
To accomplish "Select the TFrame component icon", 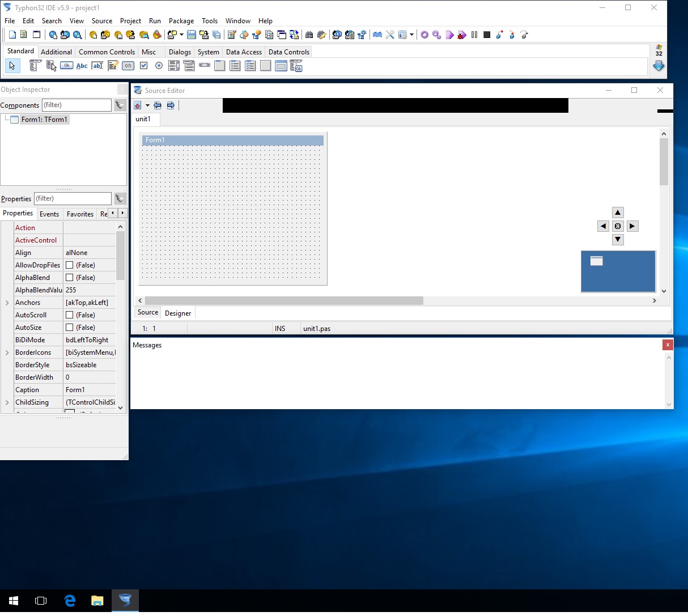I will [x=281, y=66].
